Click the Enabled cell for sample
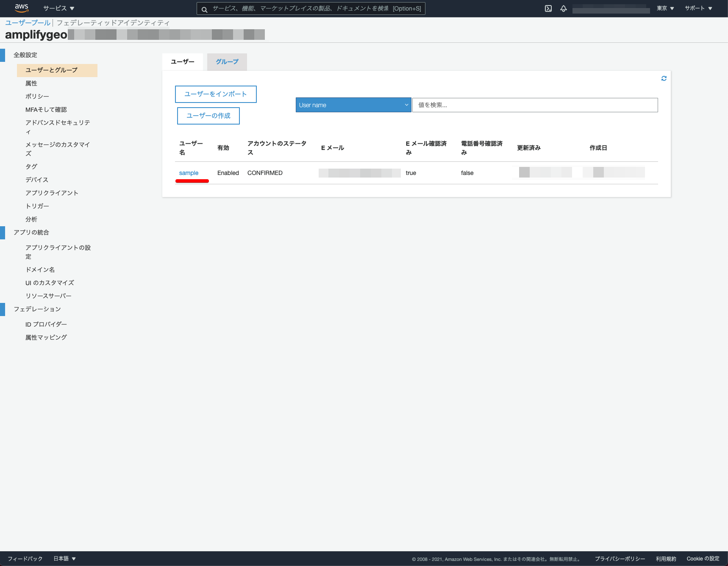 (228, 173)
